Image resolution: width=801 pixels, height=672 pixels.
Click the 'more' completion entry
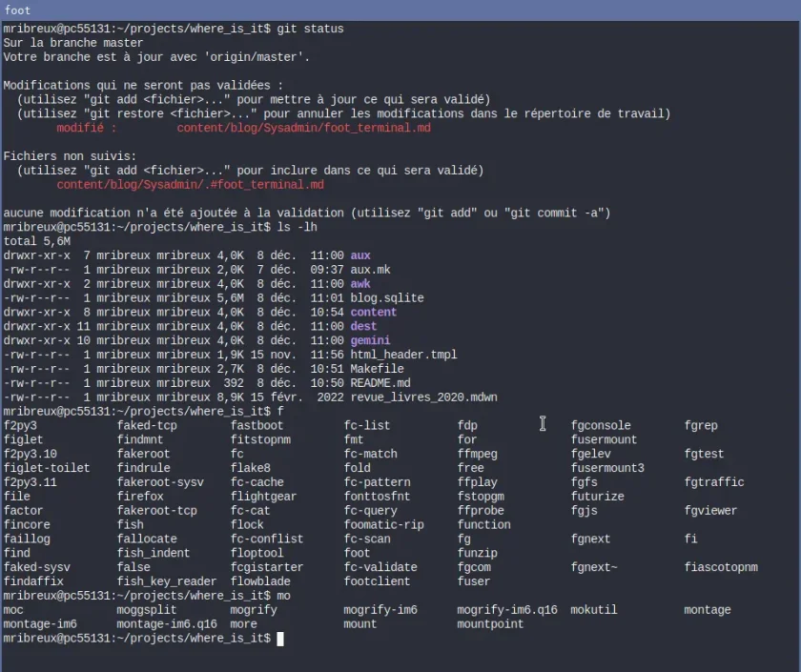coord(244,624)
